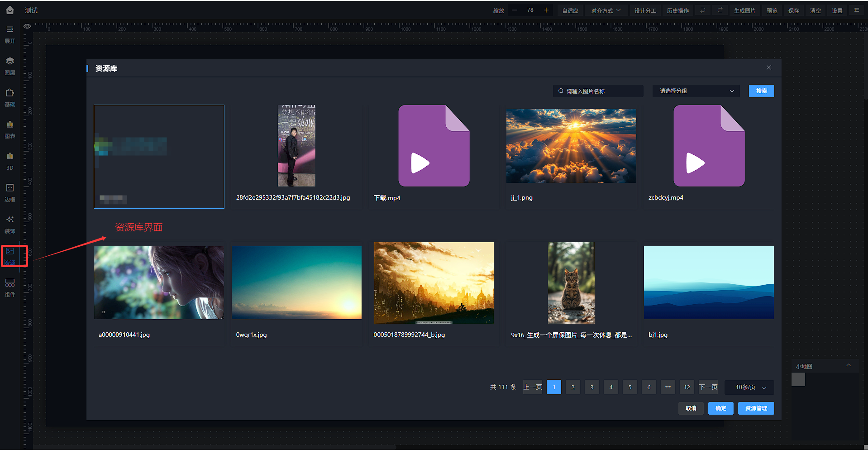The height and width of the screenshot is (450, 868).
Task: Click the 搜索 search button
Action: coord(762,91)
